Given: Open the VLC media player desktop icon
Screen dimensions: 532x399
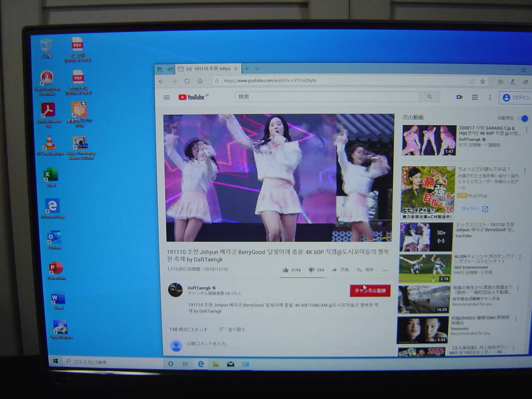Looking at the screenshot, I should (x=50, y=145).
